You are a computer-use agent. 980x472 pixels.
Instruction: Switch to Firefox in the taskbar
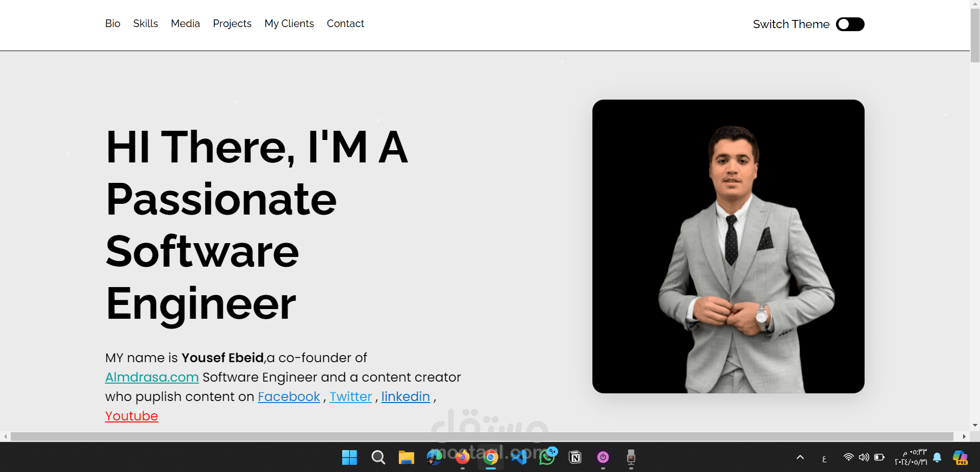463,457
